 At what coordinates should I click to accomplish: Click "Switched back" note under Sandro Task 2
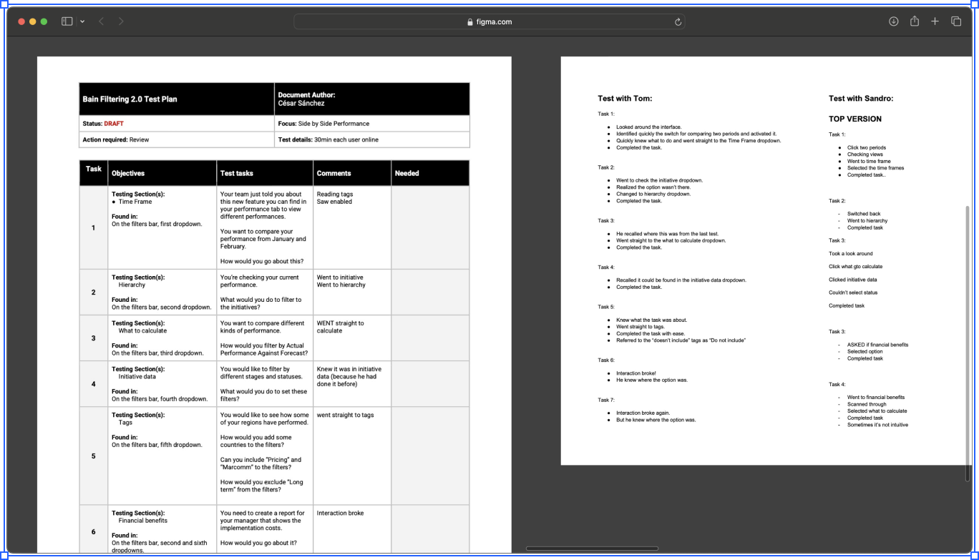coord(864,214)
